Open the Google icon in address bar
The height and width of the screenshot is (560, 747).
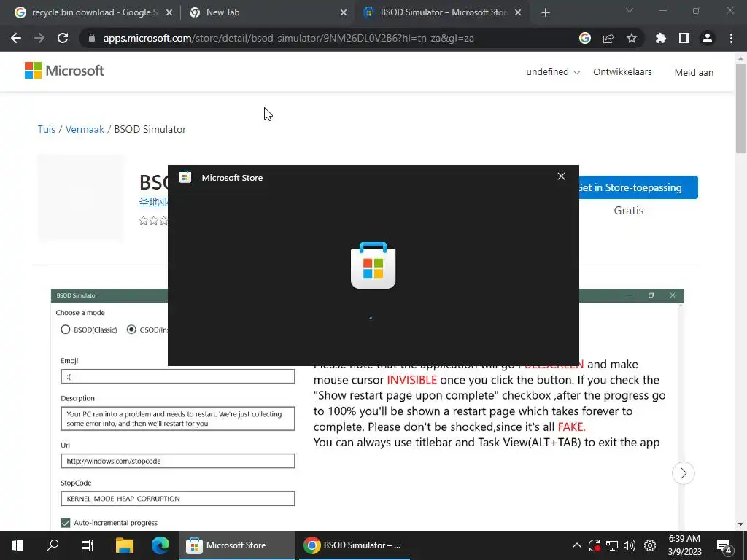pos(585,38)
